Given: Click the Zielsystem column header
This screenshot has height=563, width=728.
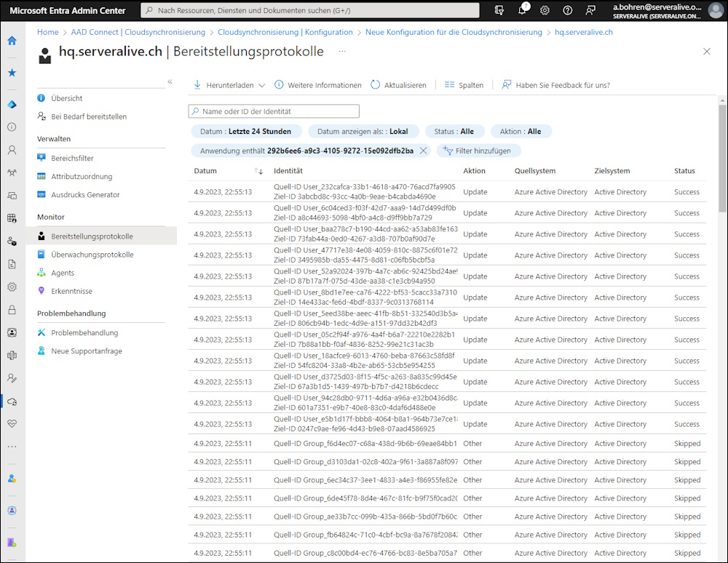Looking at the screenshot, I should point(612,171).
